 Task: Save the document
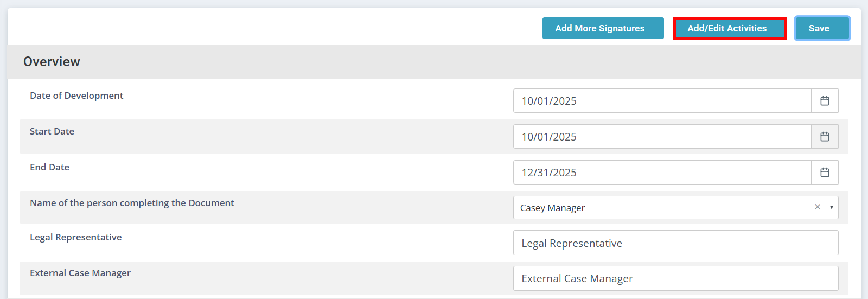(822, 28)
